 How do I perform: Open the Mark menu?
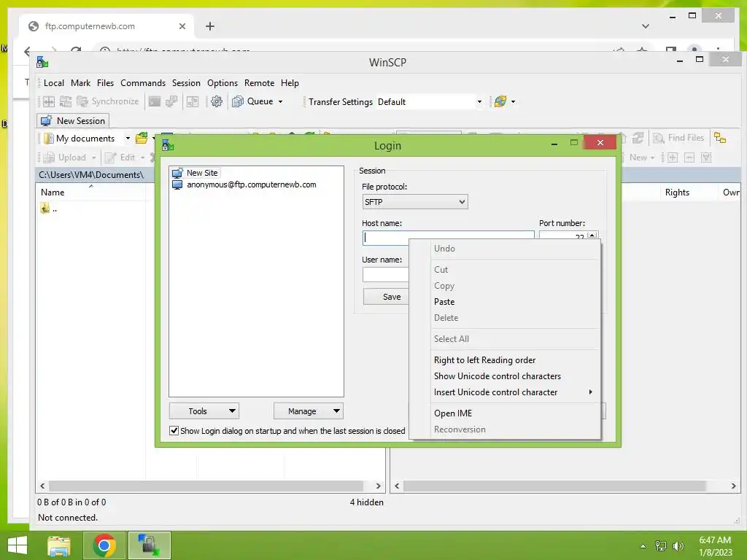(x=80, y=83)
